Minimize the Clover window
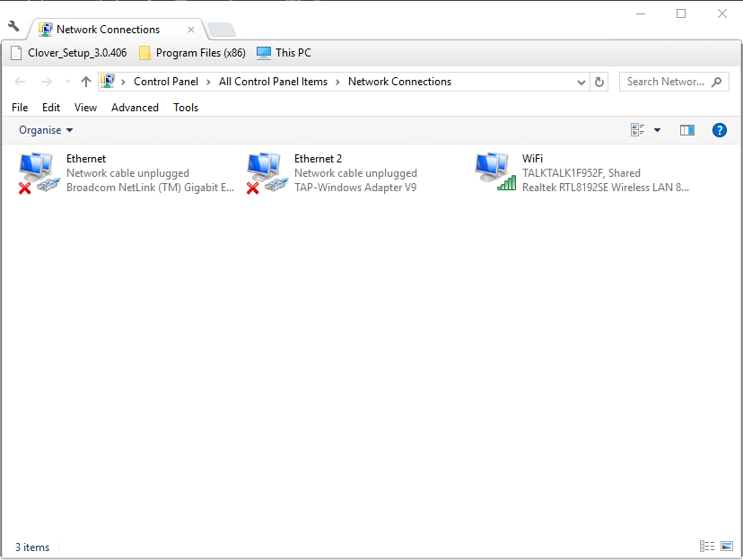Viewport: 743px width, 560px height. (x=641, y=13)
